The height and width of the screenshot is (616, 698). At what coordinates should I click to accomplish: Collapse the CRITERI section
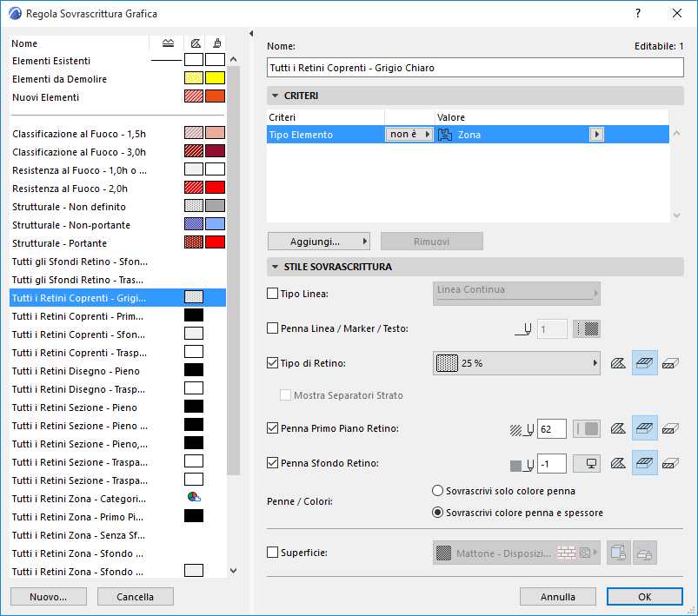pos(275,96)
